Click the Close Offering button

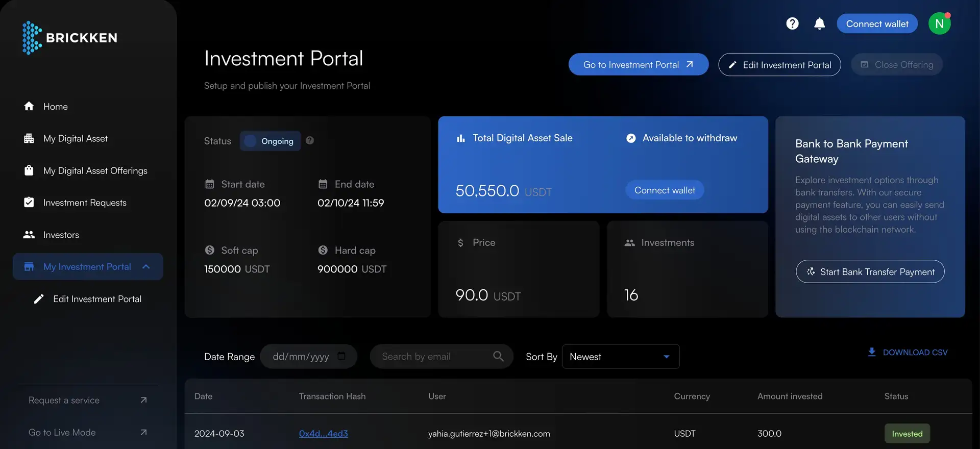click(897, 64)
